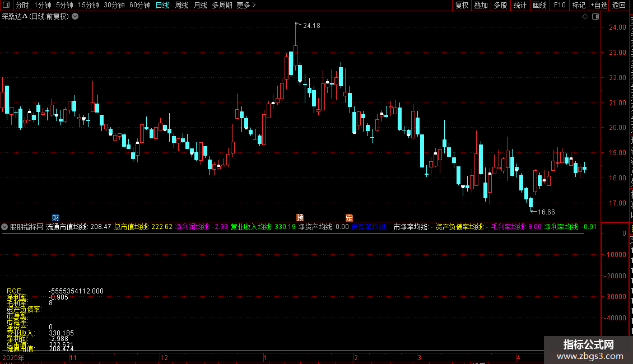This screenshot has width=633, height=364.
Task: Click the 深桑达A (日线.前复权) chart title
Action: 35,17
